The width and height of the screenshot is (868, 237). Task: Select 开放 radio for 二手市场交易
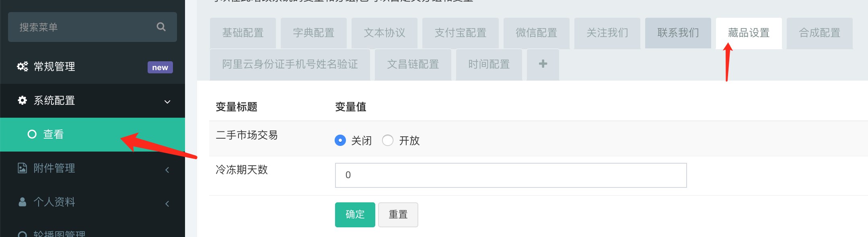388,140
